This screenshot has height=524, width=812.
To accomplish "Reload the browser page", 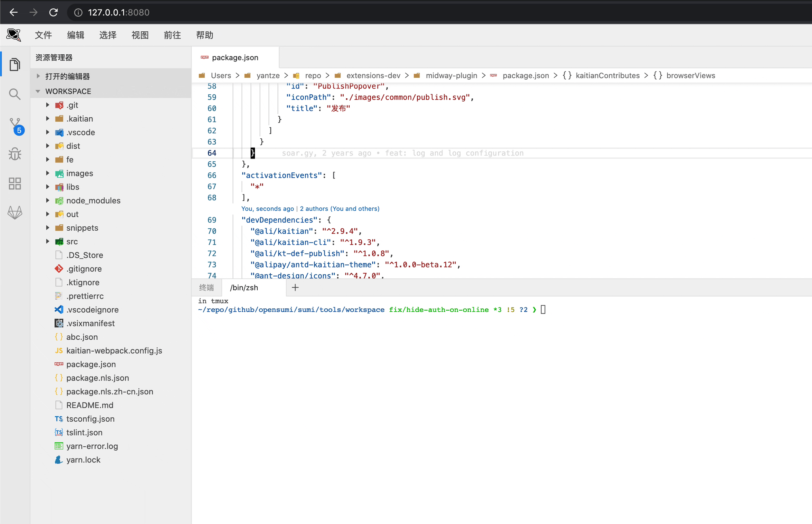I will pos(54,12).
